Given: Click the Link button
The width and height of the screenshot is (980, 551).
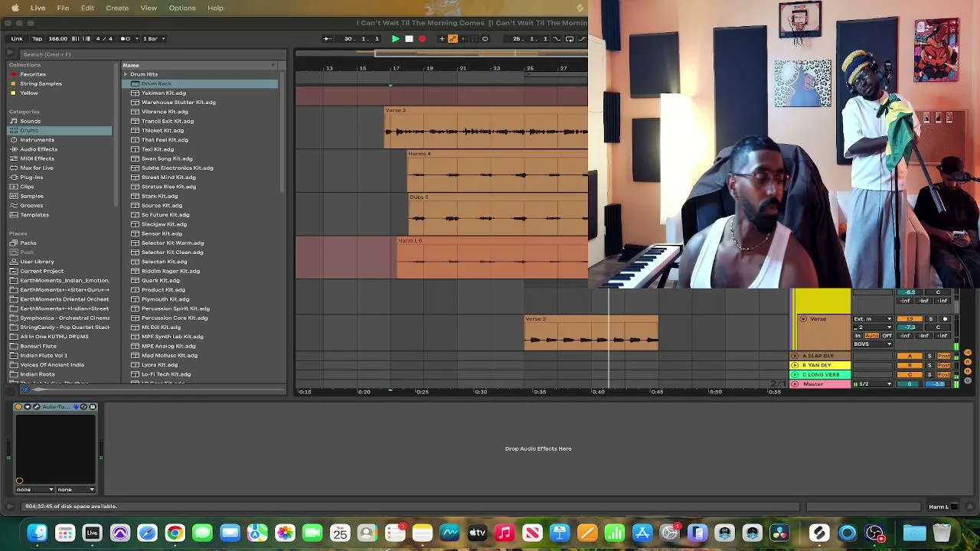Looking at the screenshot, I should (17, 39).
